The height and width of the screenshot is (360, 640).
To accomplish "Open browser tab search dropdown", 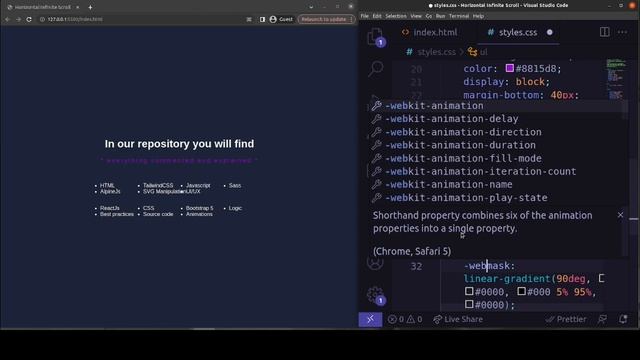I will coord(311,7).
